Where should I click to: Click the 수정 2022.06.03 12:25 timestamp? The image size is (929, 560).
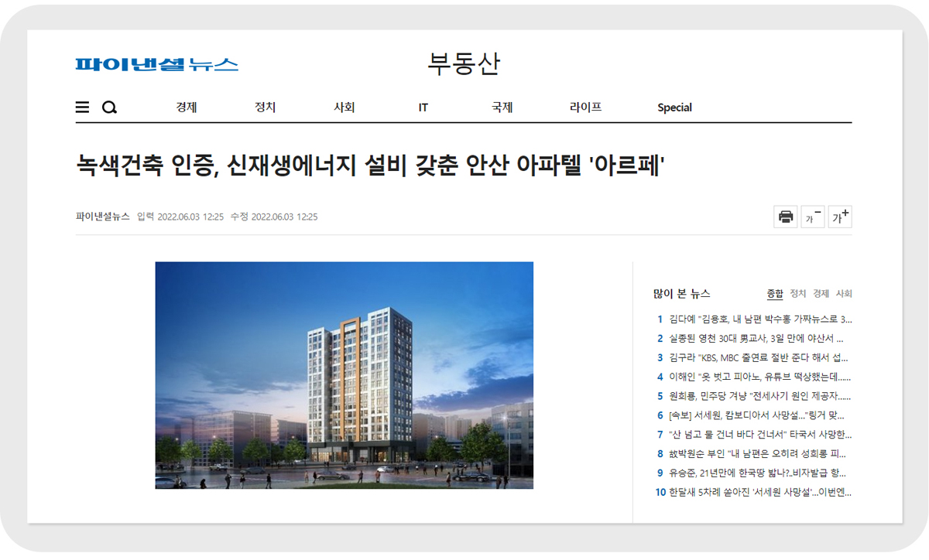coord(274,217)
